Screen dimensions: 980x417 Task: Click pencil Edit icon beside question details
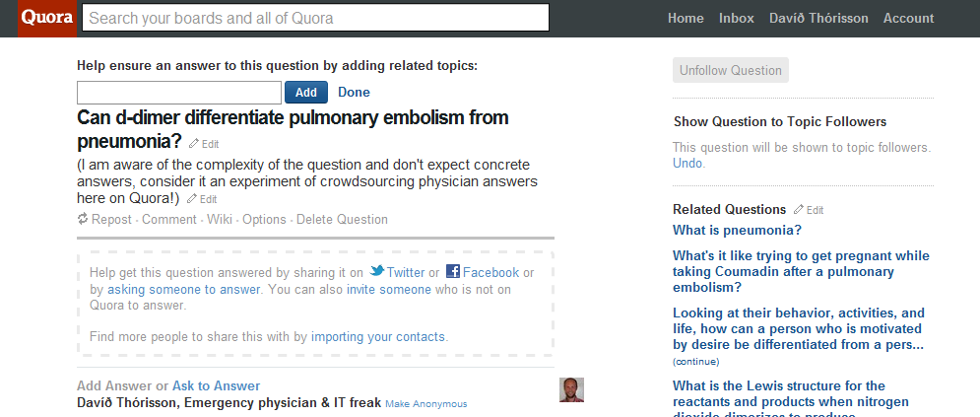(192, 199)
